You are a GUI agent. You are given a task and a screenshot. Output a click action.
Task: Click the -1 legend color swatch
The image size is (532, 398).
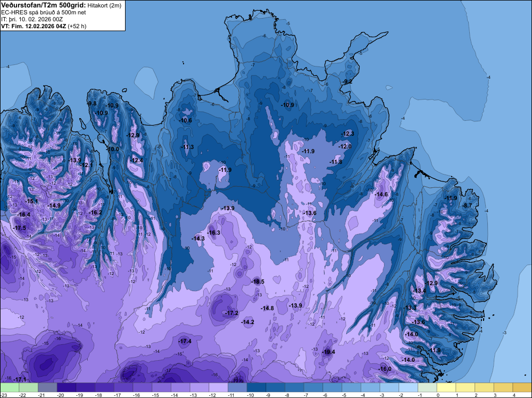[428, 387]
